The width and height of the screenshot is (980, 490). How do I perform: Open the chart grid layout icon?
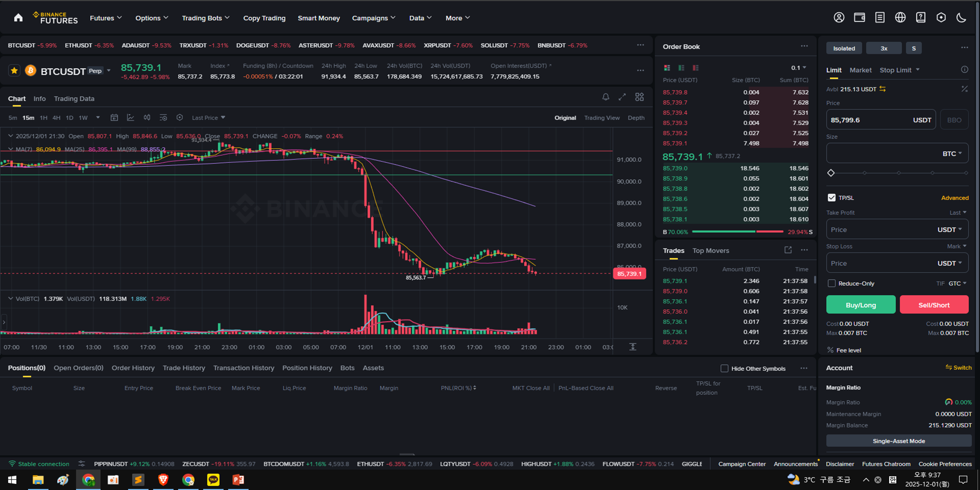click(x=640, y=97)
